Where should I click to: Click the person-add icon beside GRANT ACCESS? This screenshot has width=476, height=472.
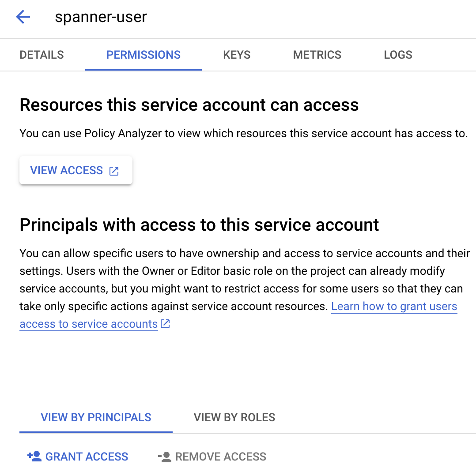pos(34,457)
